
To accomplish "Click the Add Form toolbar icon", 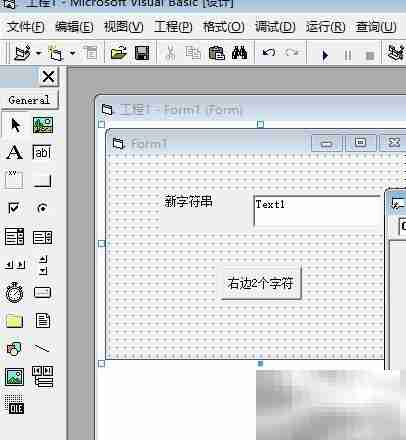I will tap(56, 53).
